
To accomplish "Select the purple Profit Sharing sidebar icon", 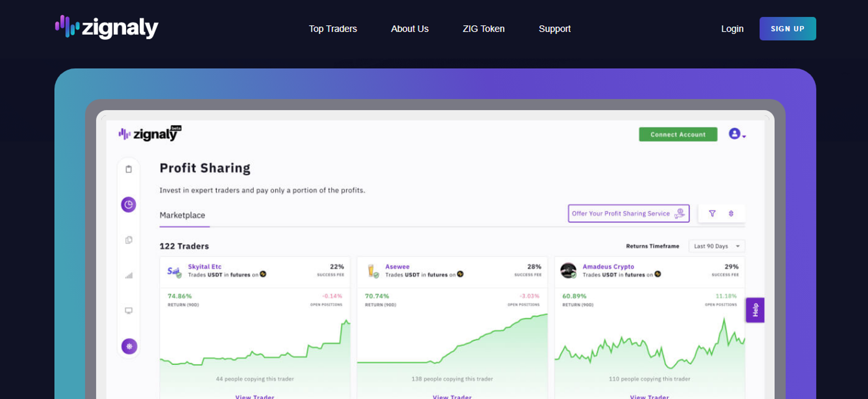I will (129, 205).
